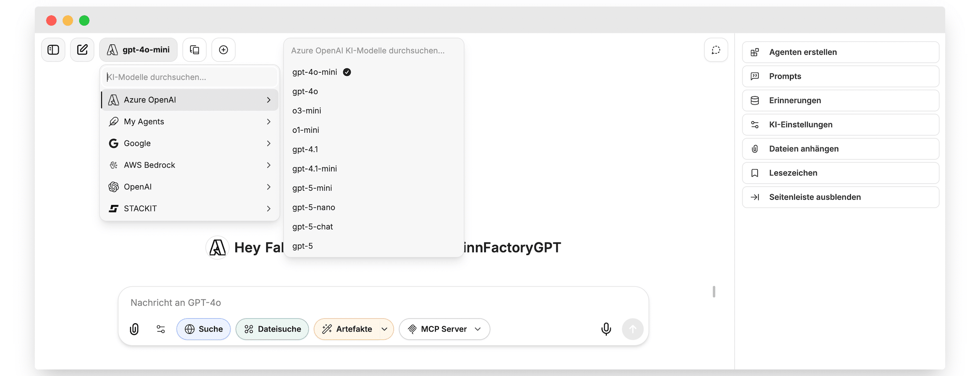Click the scrollbar handle beside message box
The width and height of the screenshot is (980, 376).
pos(714,292)
